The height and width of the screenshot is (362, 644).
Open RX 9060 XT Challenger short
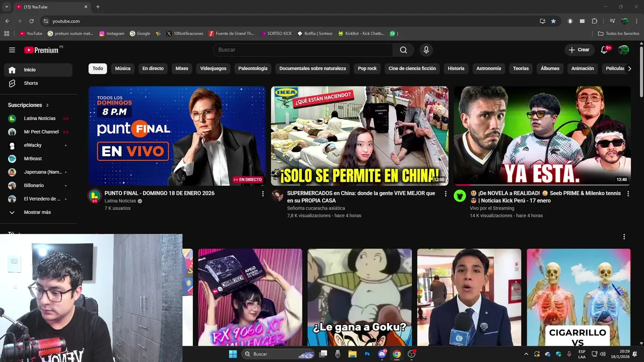(x=250, y=297)
